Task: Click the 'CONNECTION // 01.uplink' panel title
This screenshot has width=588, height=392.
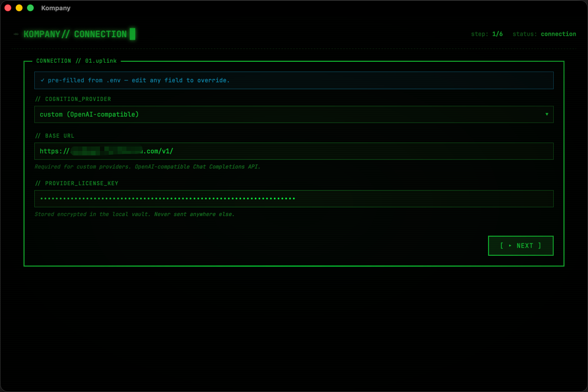Action: [76, 61]
